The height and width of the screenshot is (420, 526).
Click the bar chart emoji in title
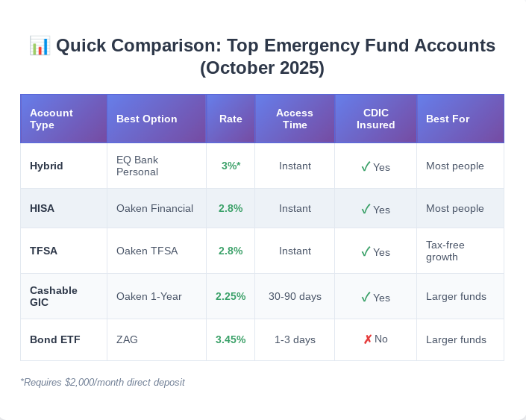coord(40,46)
